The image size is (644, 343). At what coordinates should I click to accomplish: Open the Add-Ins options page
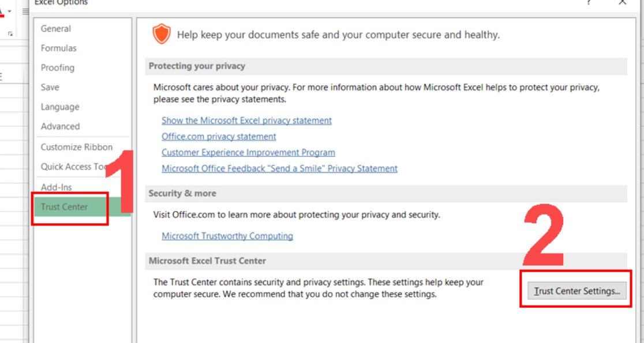tap(54, 187)
